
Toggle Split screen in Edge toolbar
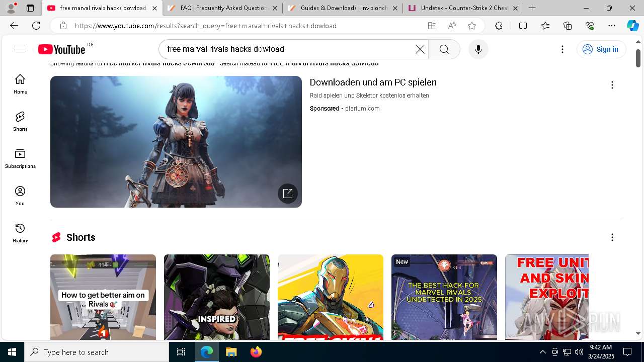[x=523, y=26]
